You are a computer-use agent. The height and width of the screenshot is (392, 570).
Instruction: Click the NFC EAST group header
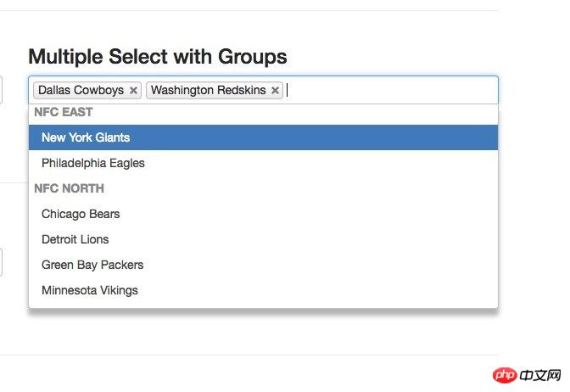tap(64, 112)
